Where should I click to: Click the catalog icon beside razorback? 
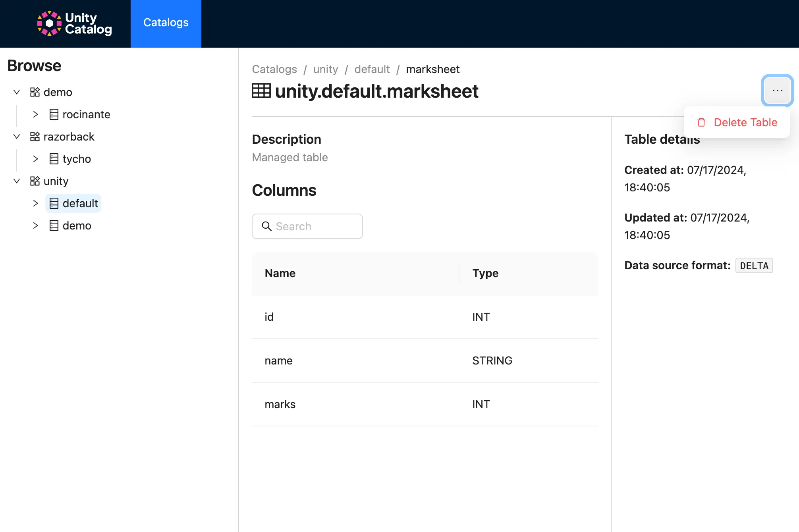(35, 137)
